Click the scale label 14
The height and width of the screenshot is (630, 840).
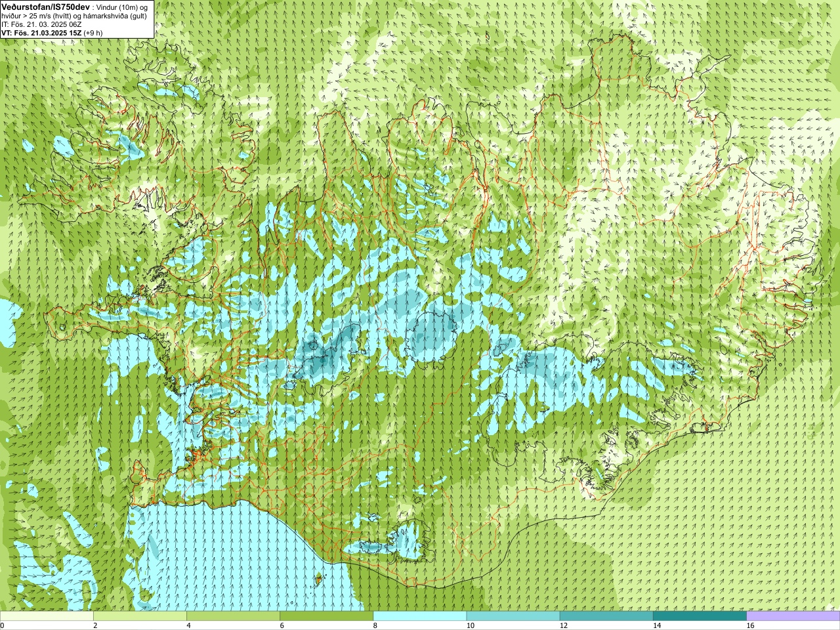[656, 625]
